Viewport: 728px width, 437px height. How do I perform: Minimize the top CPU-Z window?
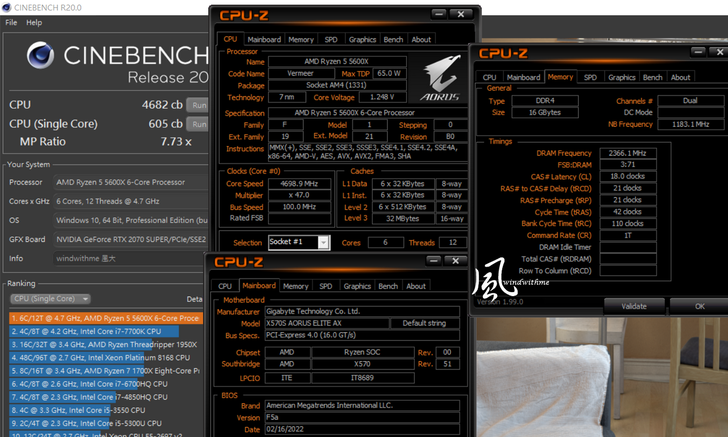[x=435, y=16]
